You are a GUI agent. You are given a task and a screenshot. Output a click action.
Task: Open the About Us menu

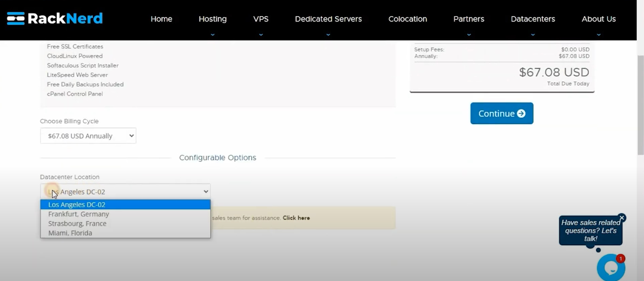click(x=598, y=19)
